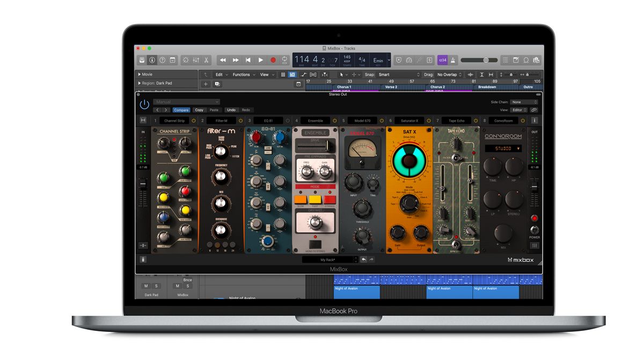Open the Functions menu

(x=241, y=75)
